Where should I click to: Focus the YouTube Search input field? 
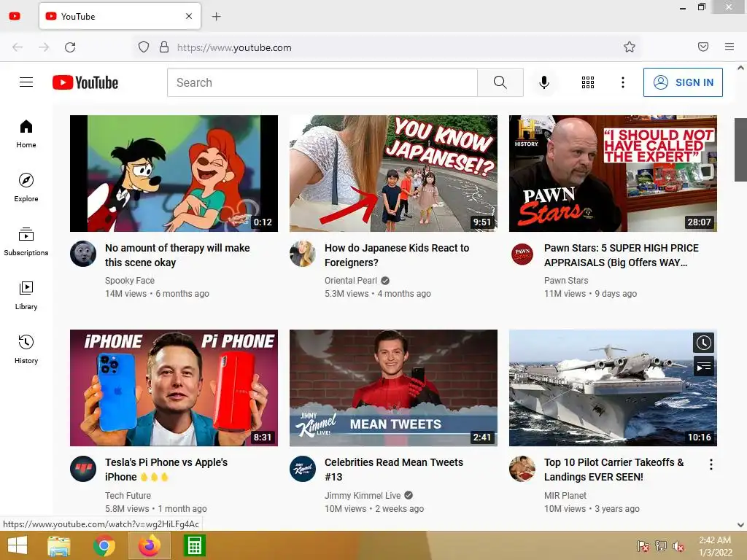322,82
